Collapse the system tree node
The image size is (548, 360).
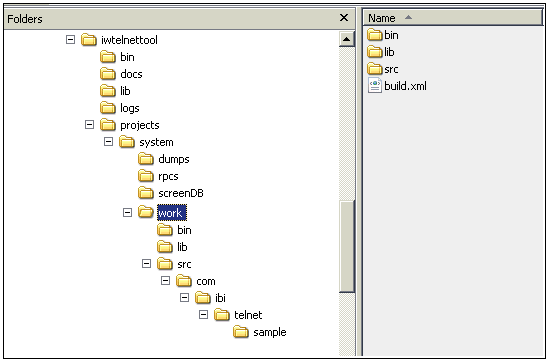pyautogui.click(x=108, y=142)
